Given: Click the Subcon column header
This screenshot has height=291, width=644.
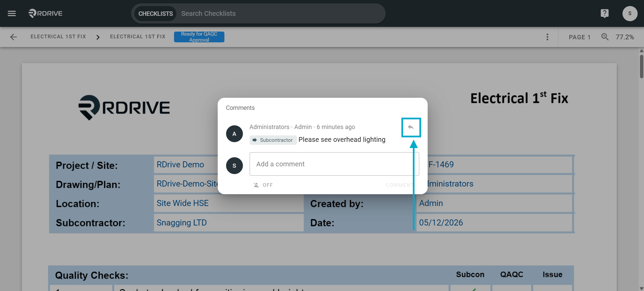Looking at the screenshot, I should (x=470, y=275).
